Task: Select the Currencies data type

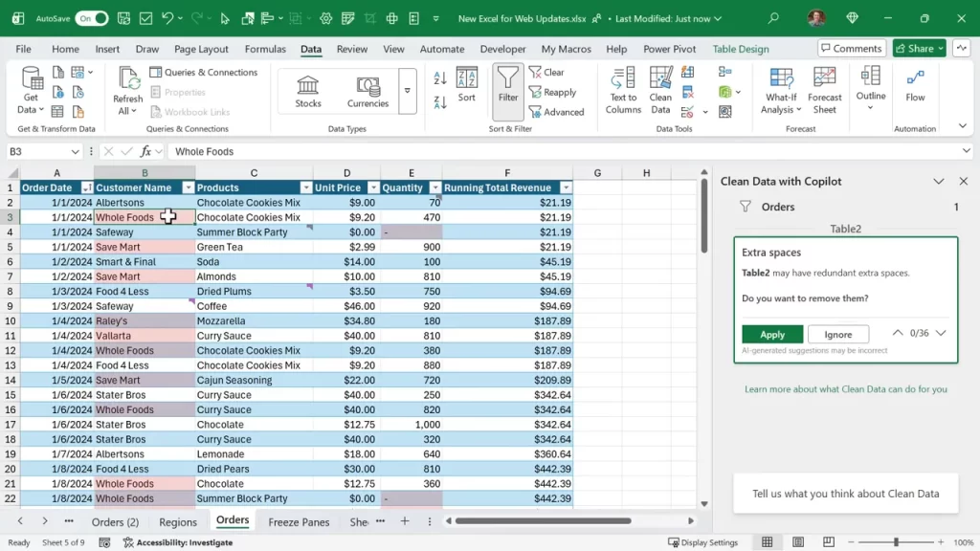Action: click(367, 91)
